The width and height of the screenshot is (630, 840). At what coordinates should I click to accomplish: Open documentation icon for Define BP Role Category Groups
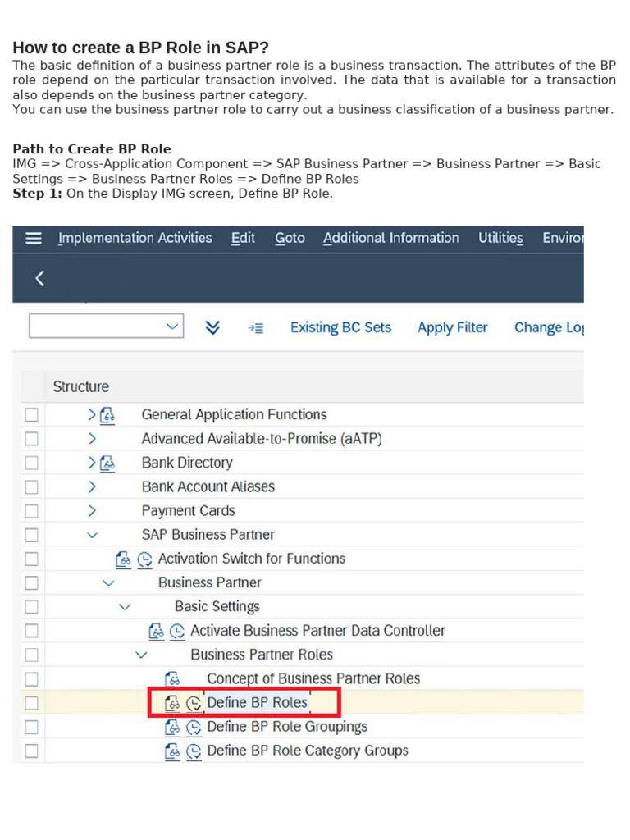tap(172, 751)
